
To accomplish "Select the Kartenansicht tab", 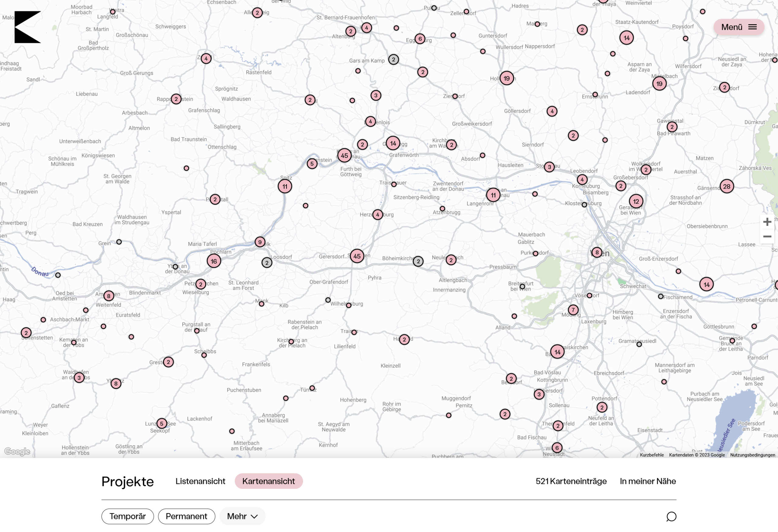I will click(x=268, y=481).
